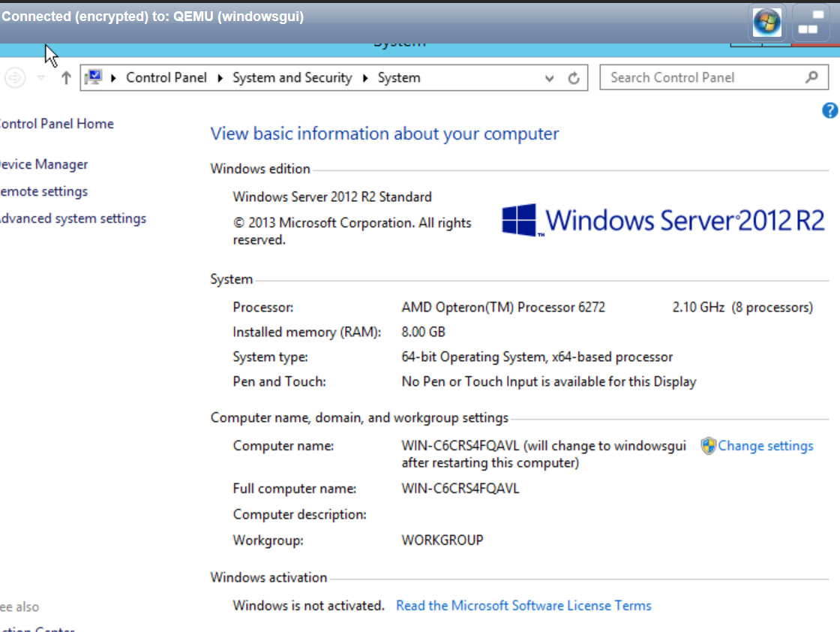The height and width of the screenshot is (632, 840).
Task: Click the 'Connected (encrypted) to: QEMU (windowsgui)' status text
Action: pos(153,17)
